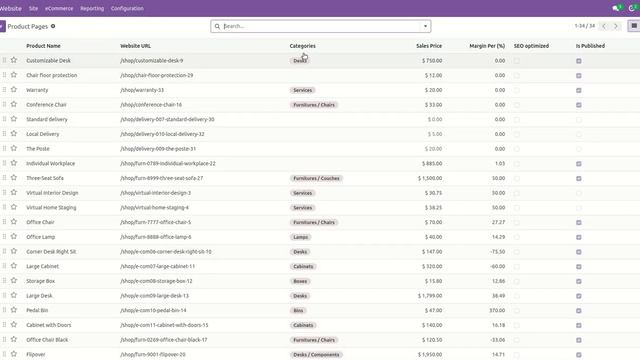Switch view with the view-mode icon
Image resolution: width=640 pixels, height=360 pixels.
click(x=634, y=26)
